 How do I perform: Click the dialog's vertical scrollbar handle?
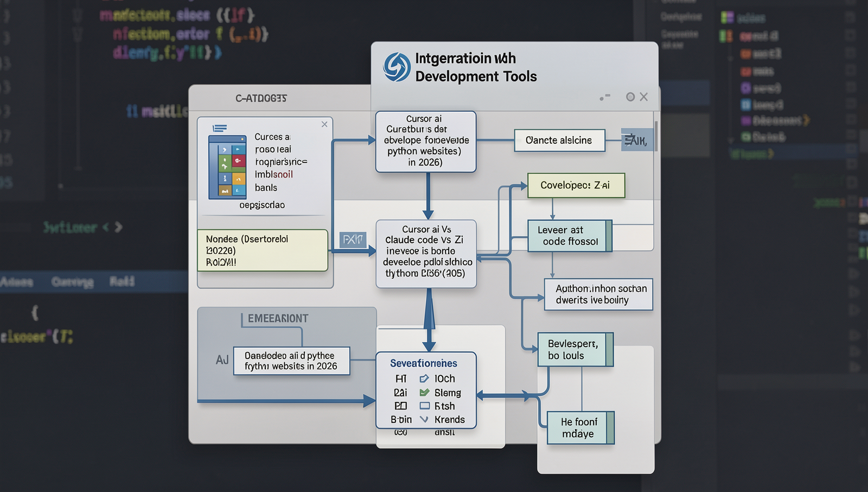coord(656,136)
